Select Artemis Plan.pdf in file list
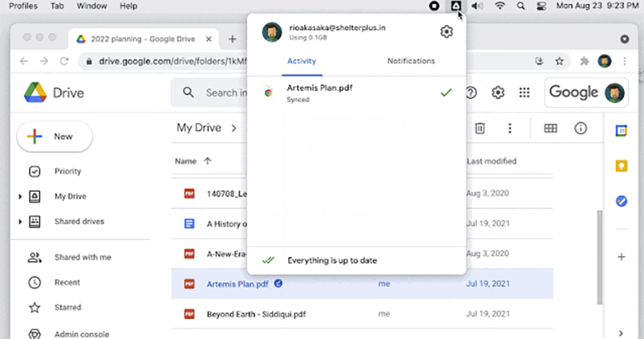Viewport: 644px width, 339px height. [x=361, y=283]
